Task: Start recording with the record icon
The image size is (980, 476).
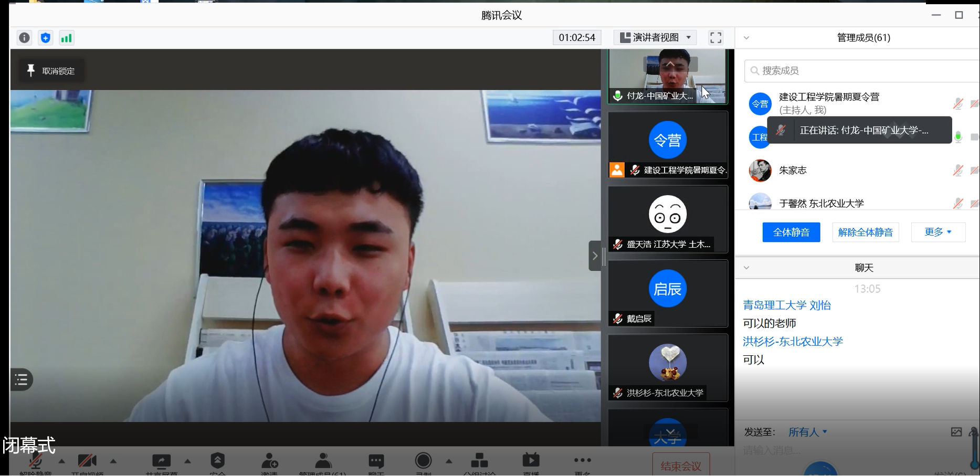Action: 423,461
